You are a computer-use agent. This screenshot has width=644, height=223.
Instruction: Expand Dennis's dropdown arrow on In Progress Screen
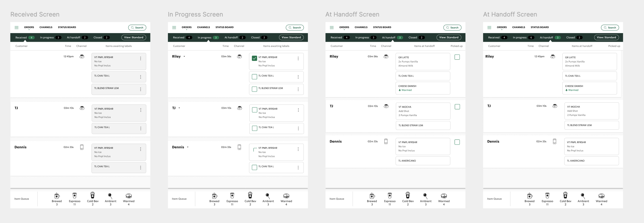tap(188, 147)
